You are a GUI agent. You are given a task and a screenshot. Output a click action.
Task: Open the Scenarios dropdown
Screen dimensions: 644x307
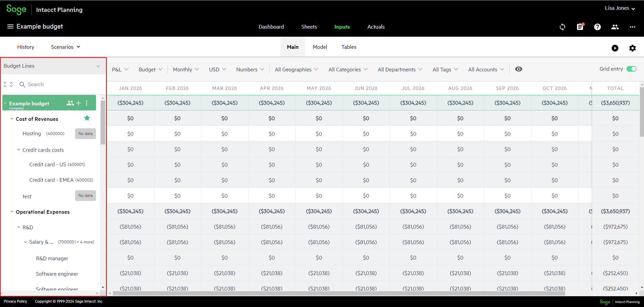point(66,47)
